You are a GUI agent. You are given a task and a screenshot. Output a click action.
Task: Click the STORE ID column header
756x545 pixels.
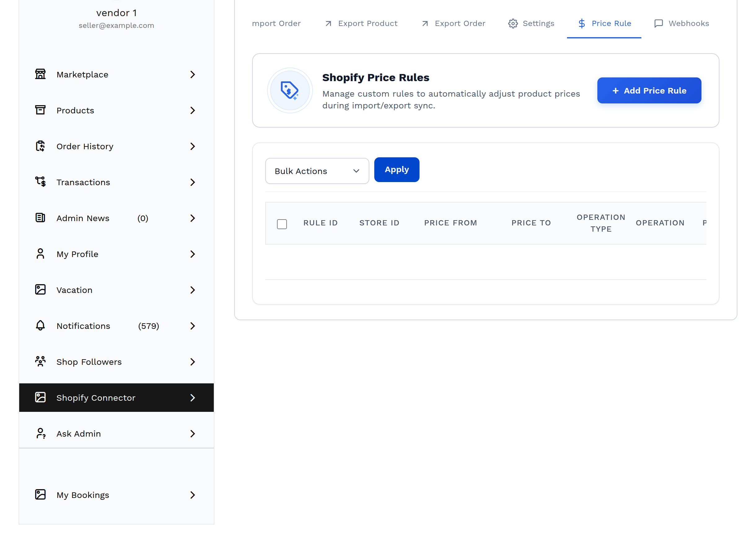point(380,223)
